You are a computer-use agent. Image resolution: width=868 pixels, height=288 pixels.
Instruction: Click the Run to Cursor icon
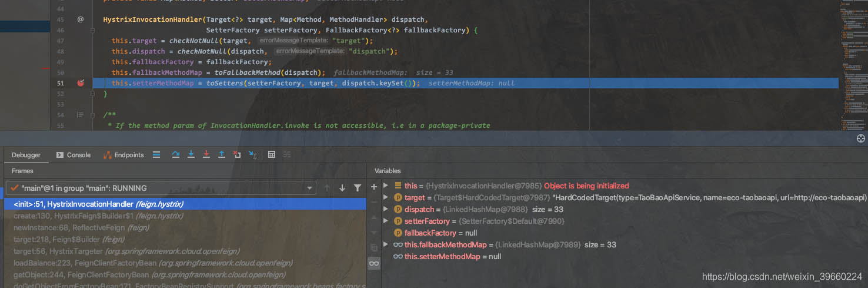coord(252,155)
